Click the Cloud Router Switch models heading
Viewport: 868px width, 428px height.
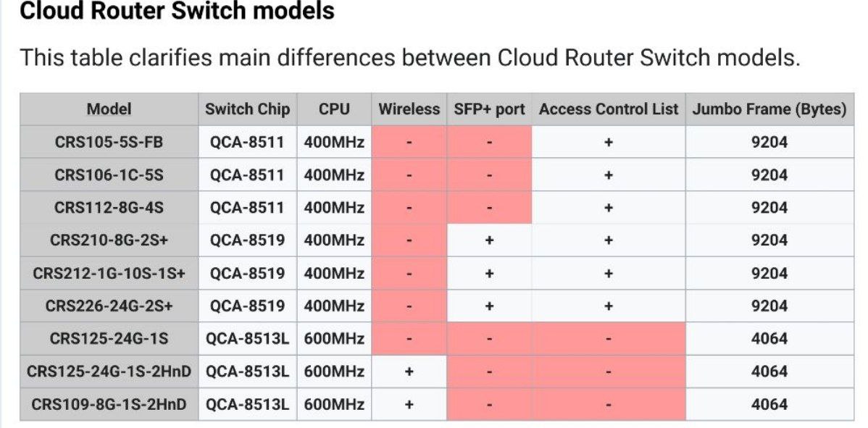(177, 11)
